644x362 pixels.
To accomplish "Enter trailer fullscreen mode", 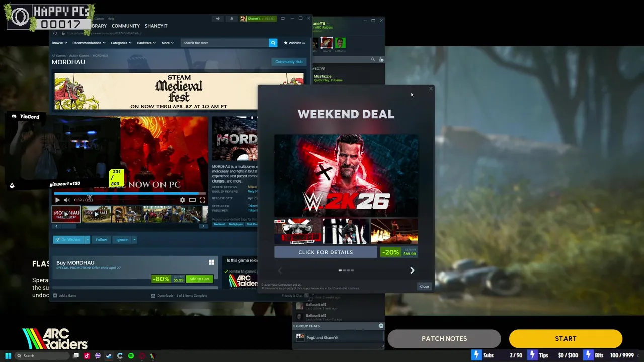I will click(x=202, y=200).
